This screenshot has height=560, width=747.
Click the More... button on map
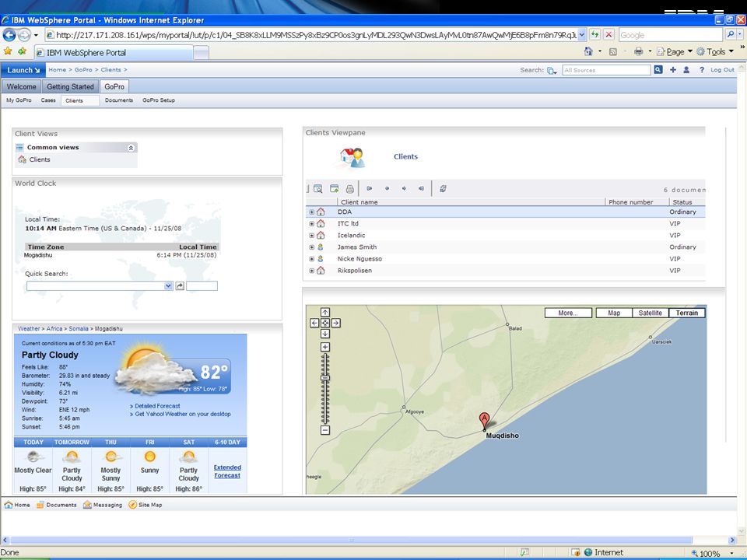568,313
